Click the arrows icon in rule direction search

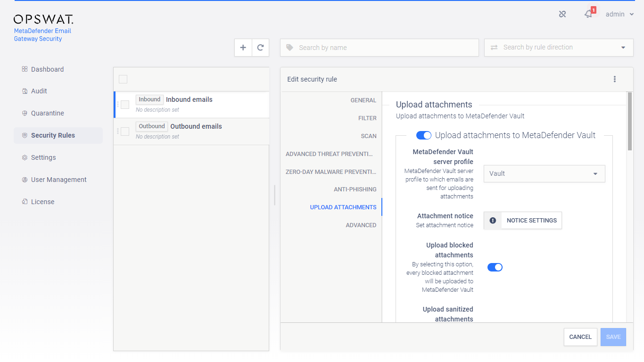(x=494, y=48)
